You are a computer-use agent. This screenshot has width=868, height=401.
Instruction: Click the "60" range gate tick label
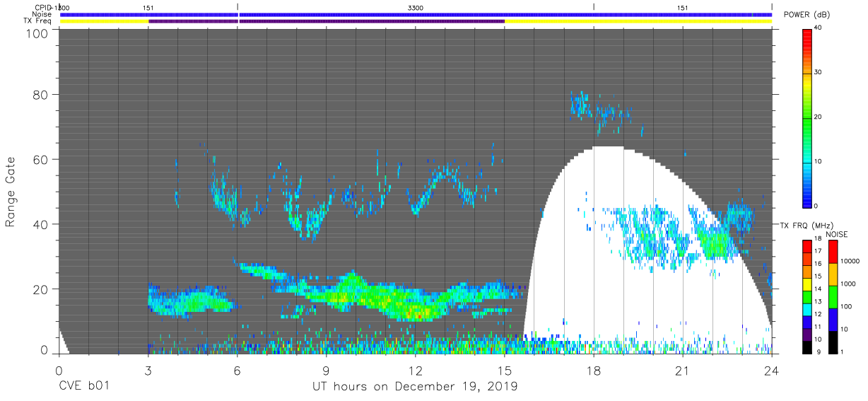click(40, 160)
